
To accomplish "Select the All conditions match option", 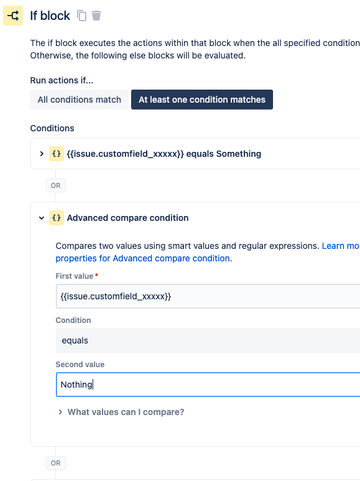I will pos(79,100).
